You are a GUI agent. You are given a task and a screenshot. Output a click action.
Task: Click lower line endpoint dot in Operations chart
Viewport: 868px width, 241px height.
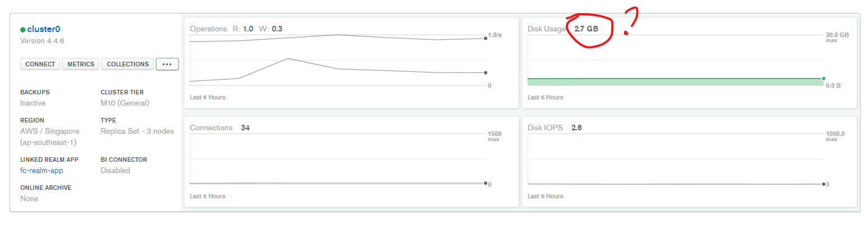tap(486, 72)
